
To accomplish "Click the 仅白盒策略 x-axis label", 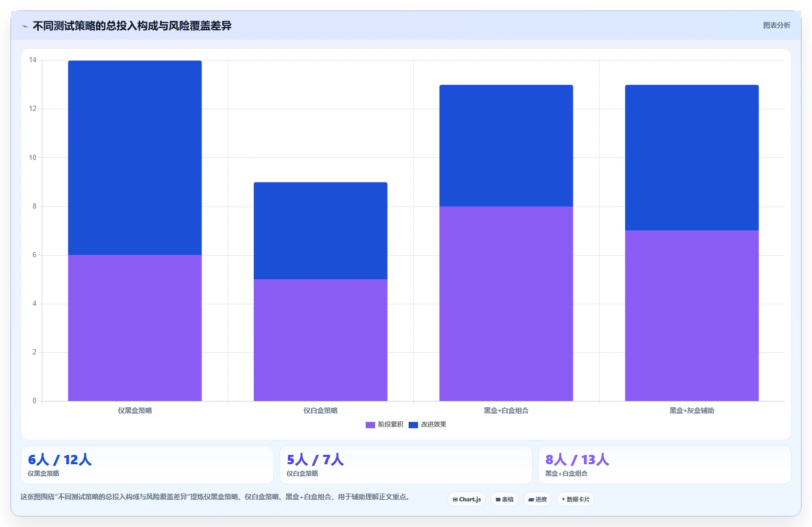I will [321, 410].
